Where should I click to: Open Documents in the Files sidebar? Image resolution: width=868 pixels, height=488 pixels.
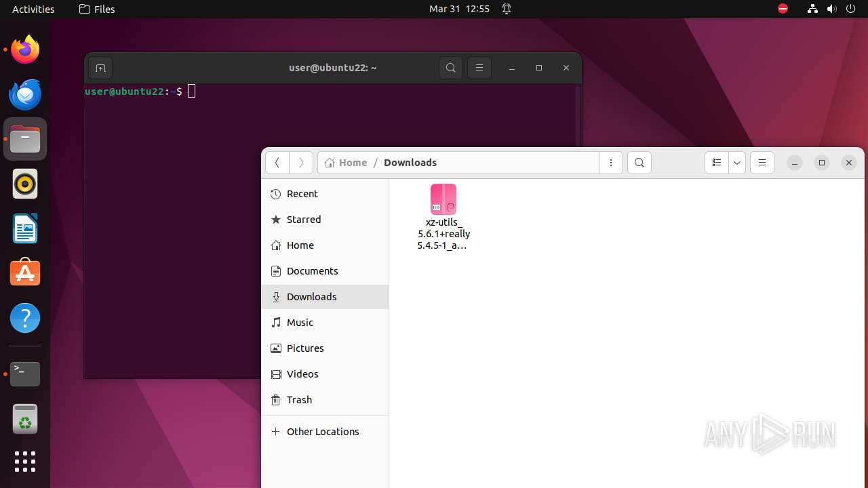click(x=325, y=271)
